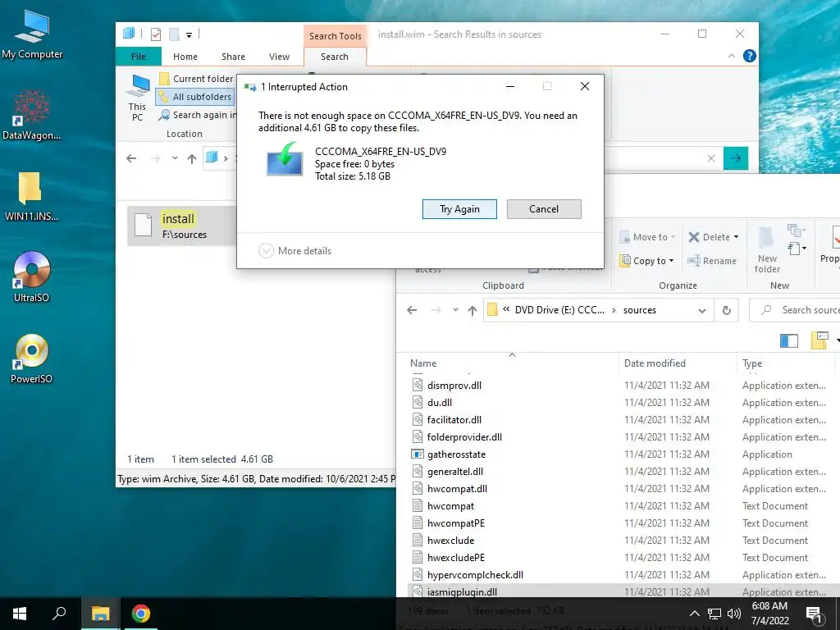Open the View ribbon tab

[279, 57]
